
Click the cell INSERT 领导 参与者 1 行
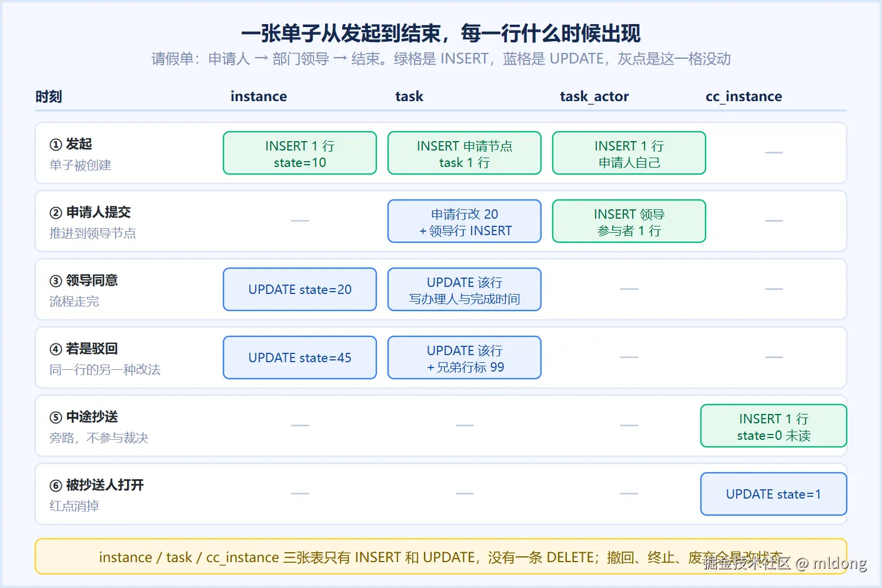coord(629,221)
